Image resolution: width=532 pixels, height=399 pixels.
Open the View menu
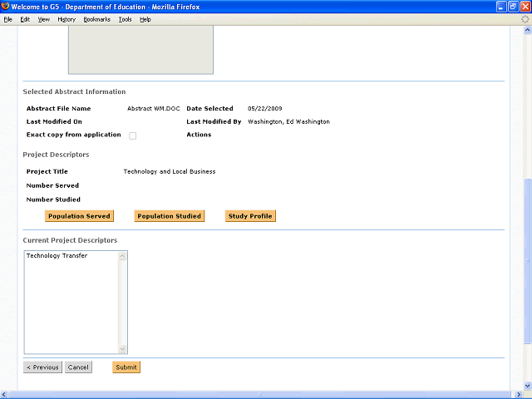pos(44,19)
